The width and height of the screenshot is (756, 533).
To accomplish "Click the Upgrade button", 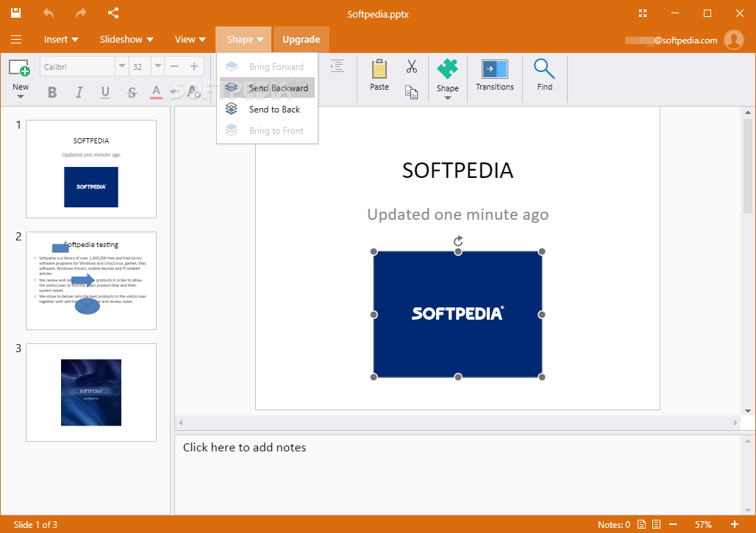I will click(302, 40).
